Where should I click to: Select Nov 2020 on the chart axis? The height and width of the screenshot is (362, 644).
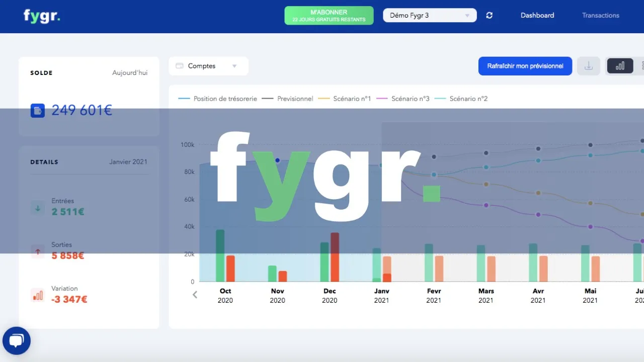[x=278, y=296]
